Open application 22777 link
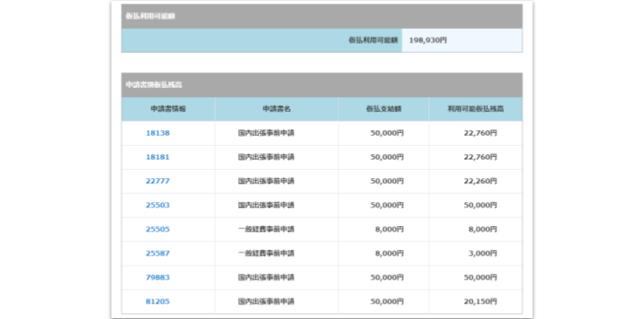Screen dimensions: 644x319 (x=158, y=181)
